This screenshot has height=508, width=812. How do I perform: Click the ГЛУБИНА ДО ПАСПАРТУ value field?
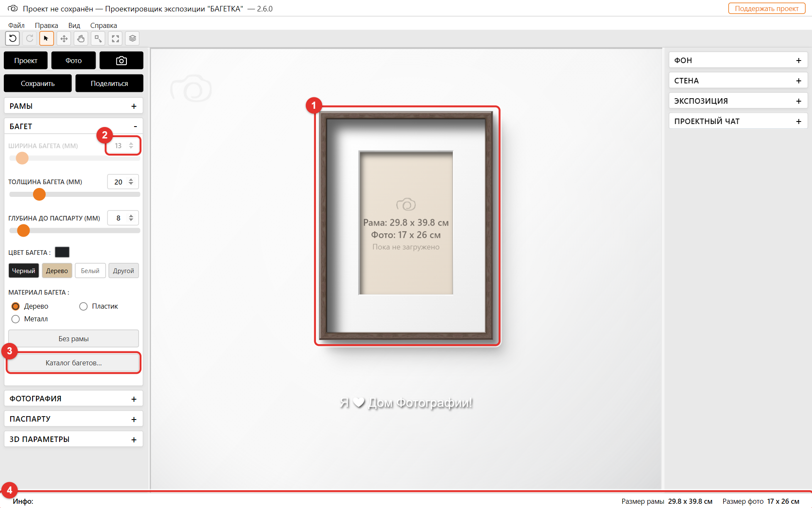point(123,218)
